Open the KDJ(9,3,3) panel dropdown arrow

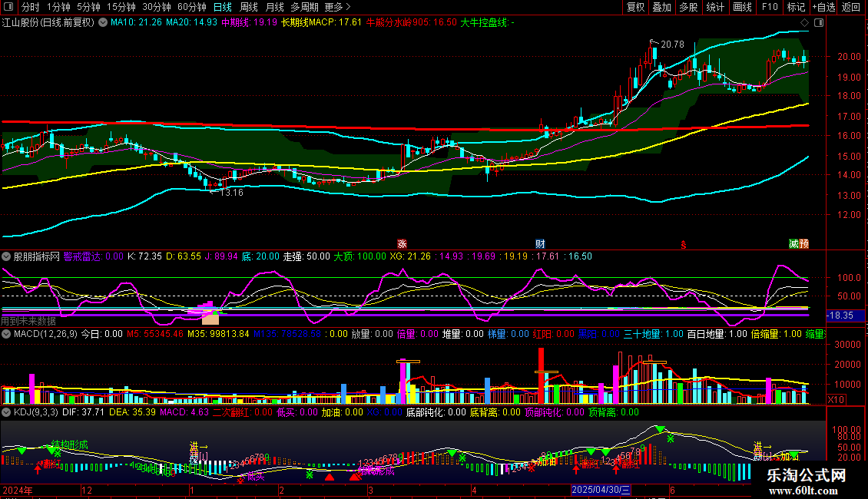(x=6, y=412)
